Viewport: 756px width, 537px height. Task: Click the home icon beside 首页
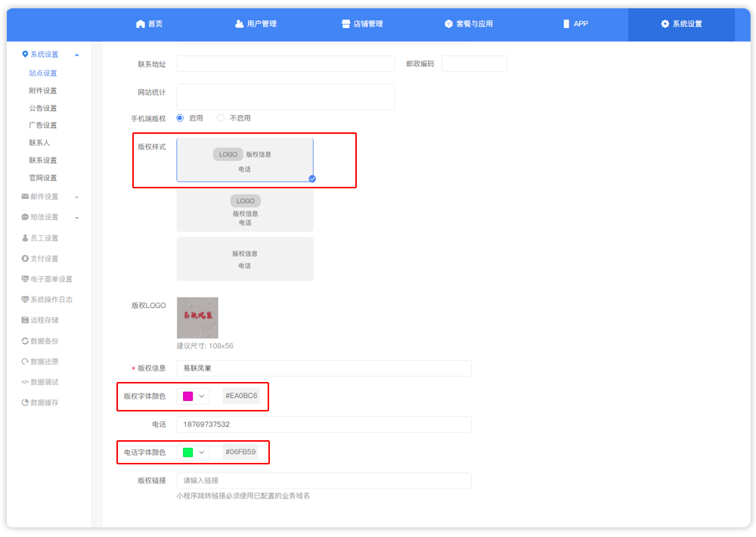[141, 23]
